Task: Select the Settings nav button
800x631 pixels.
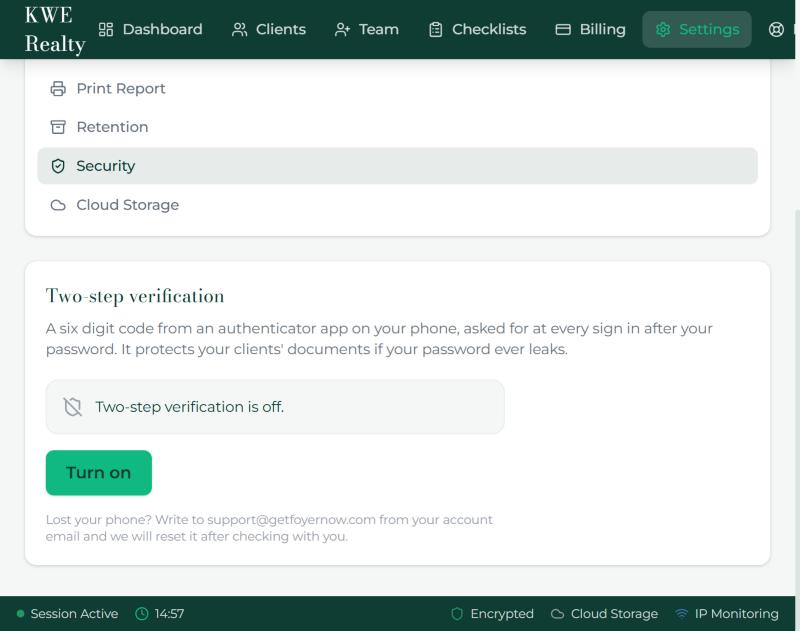Action: [696, 30]
